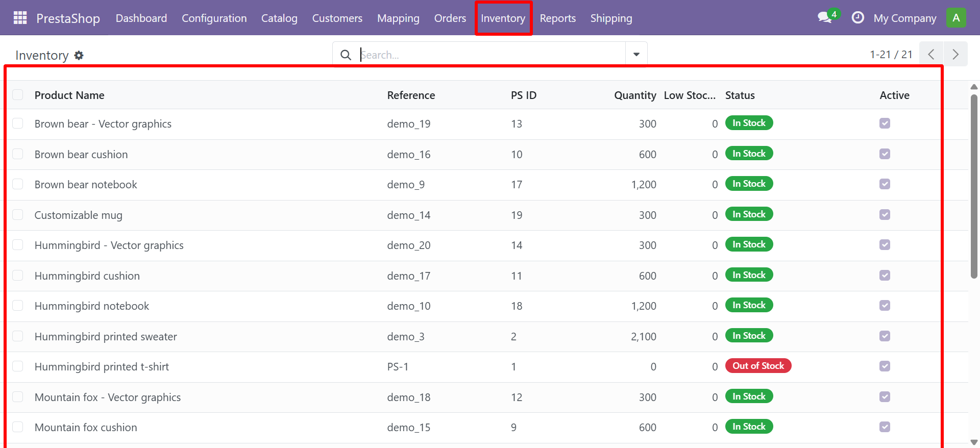Toggle Active checkbox for Customizable mug

[885, 215]
